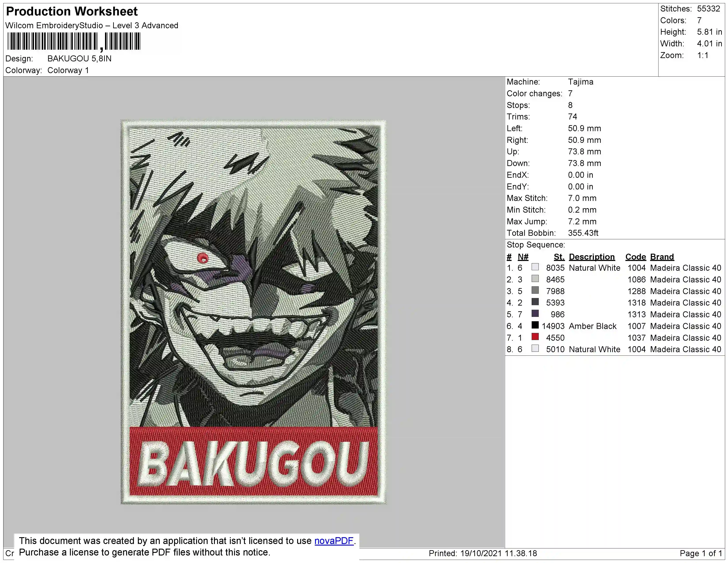Click the 'Printed: 19/10/2021 11.38.18' footer
The height and width of the screenshot is (563, 728).
[483, 553]
